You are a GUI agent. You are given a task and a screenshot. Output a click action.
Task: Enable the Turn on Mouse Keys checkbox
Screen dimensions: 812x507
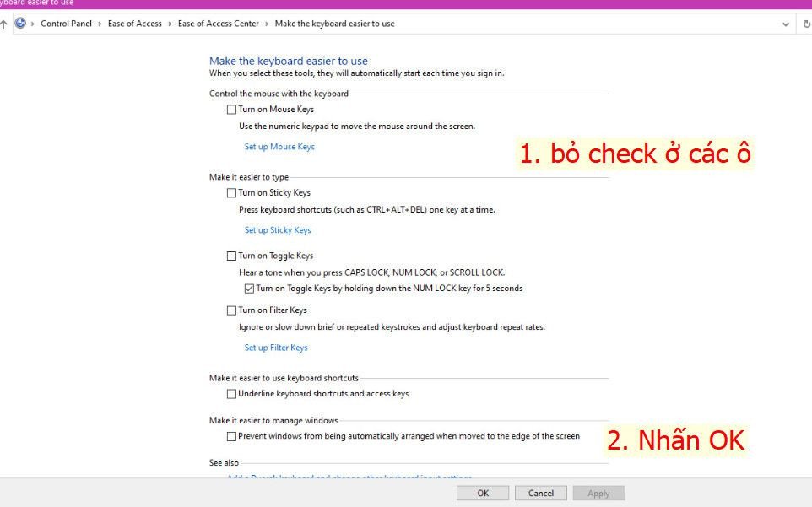(x=231, y=110)
